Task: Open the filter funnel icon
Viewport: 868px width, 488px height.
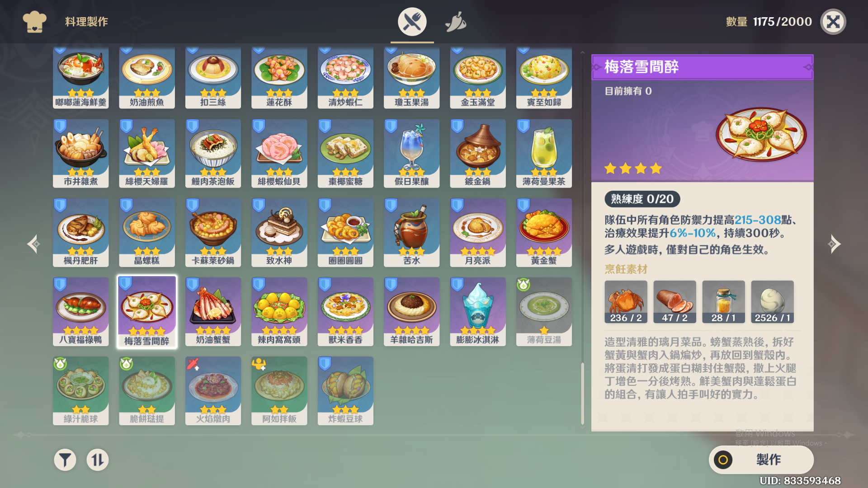Action: coord(65,460)
